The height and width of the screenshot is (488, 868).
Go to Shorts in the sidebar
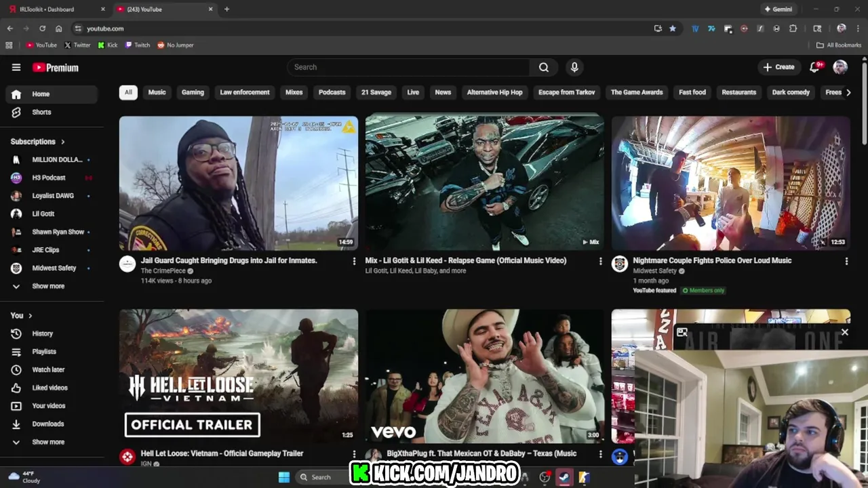pyautogui.click(x=52, y=112)
